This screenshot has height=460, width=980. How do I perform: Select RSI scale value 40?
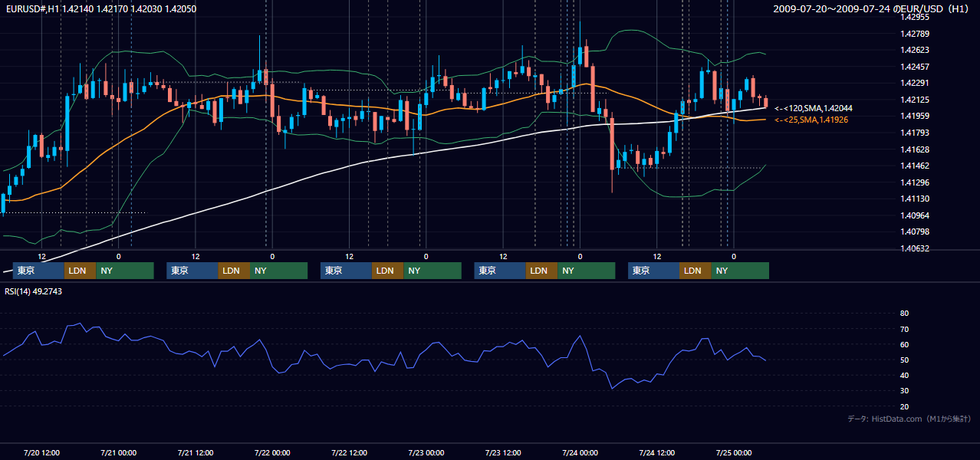tap(904, 376)
